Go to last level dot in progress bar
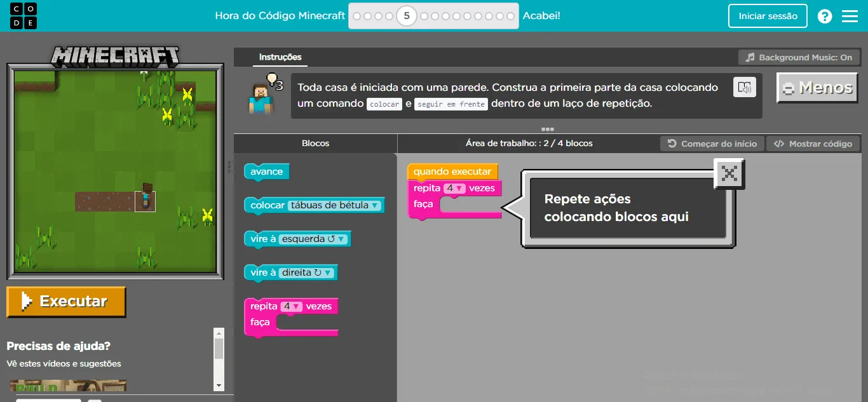 [510, 16]
